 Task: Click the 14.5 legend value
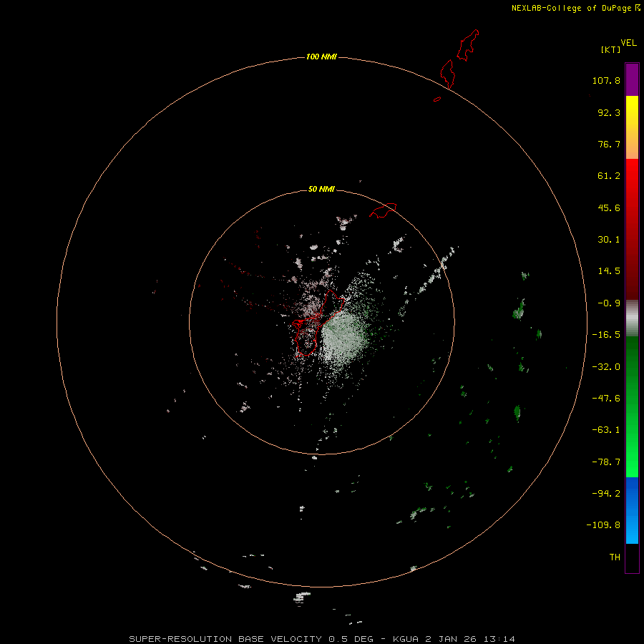pos(609,271)
